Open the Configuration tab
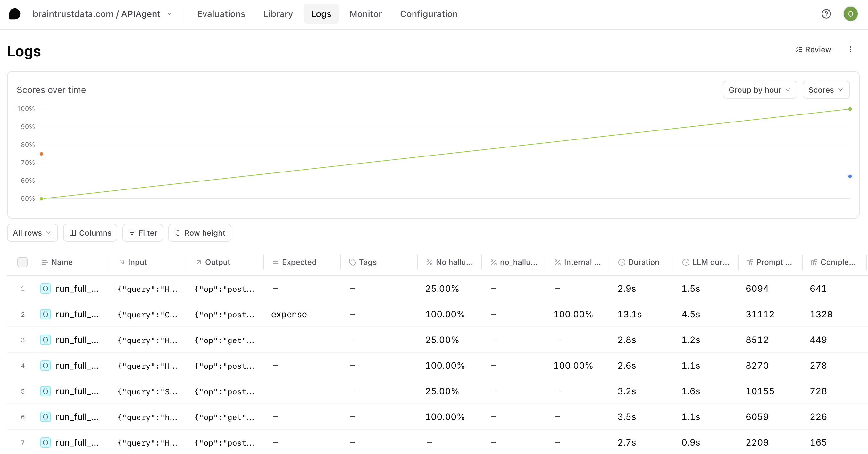868x454 pixels. coord(429,14)
